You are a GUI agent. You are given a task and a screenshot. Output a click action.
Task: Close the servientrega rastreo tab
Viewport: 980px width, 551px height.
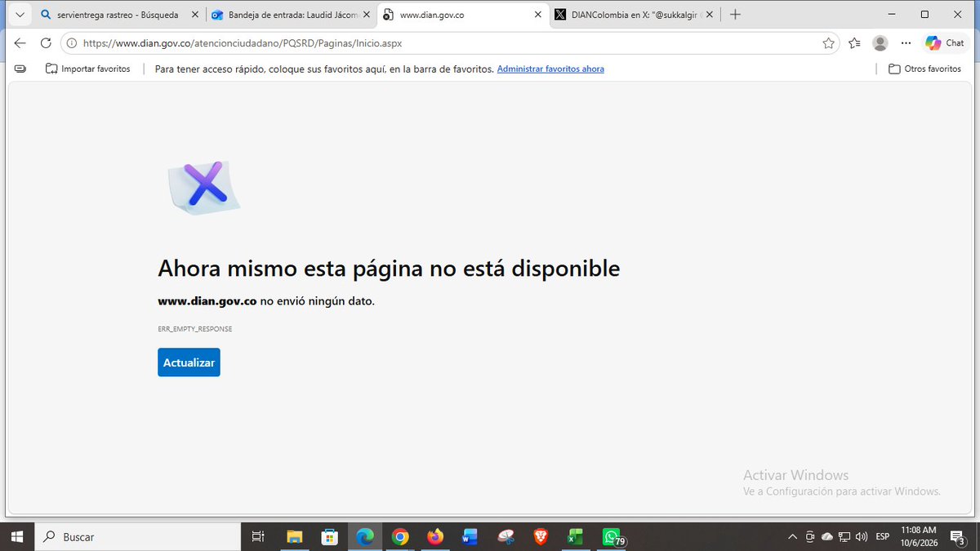pyautogui.click(x=194, y=15)
